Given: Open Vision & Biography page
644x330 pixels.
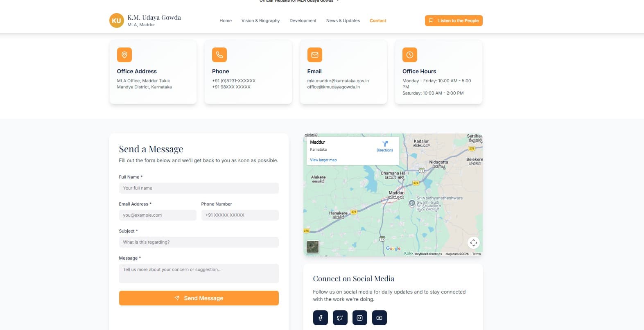Looking at the screenshot, I should [x=261, y=20].
